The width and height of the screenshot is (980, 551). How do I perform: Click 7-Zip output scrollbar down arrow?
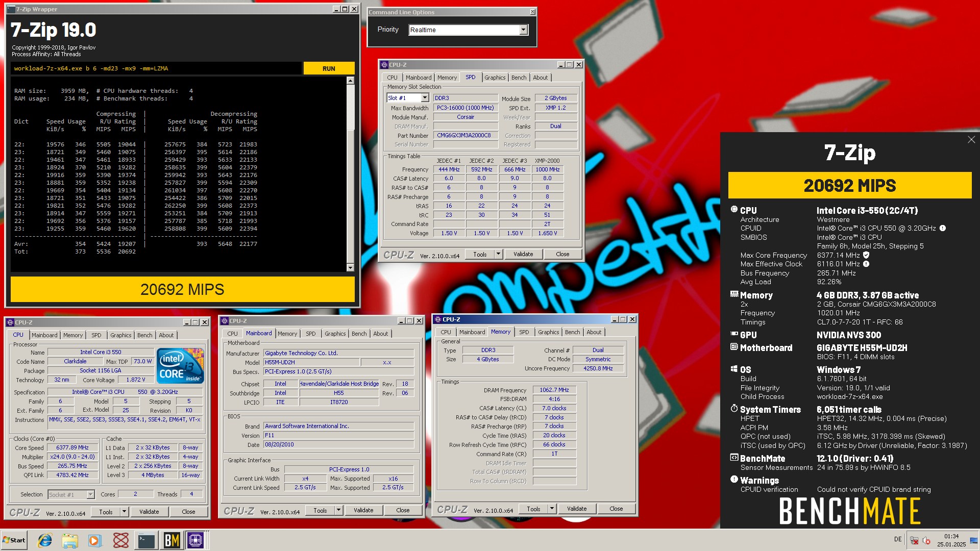point(350,267)
